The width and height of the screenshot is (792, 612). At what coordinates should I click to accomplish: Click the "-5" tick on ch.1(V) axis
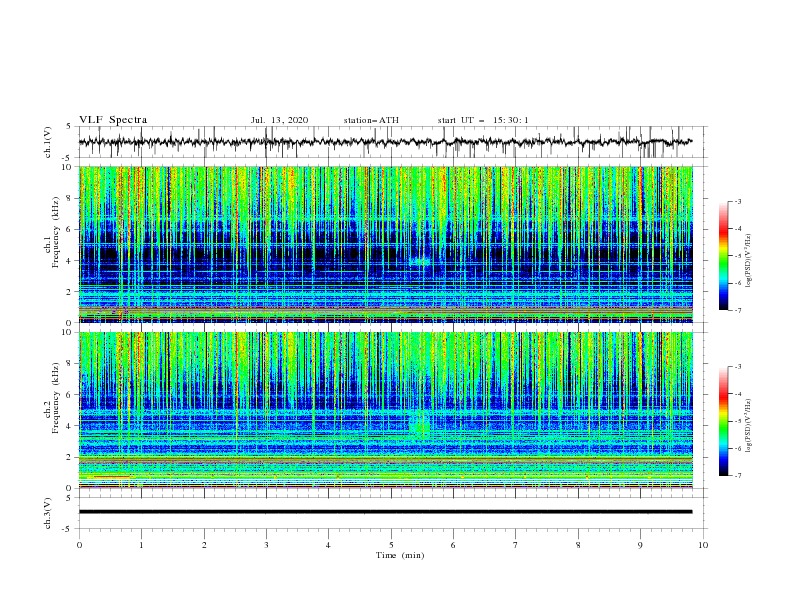pyautogui.click(x=67, y=157)
